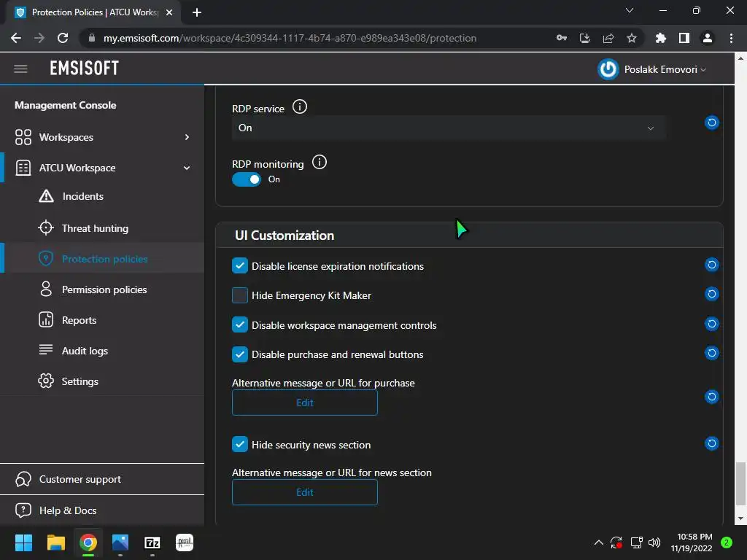Uncheck Disable workspace management controls
Image resolution: width=747 pixels, height=560 pixels.
(x=239, y=324)
